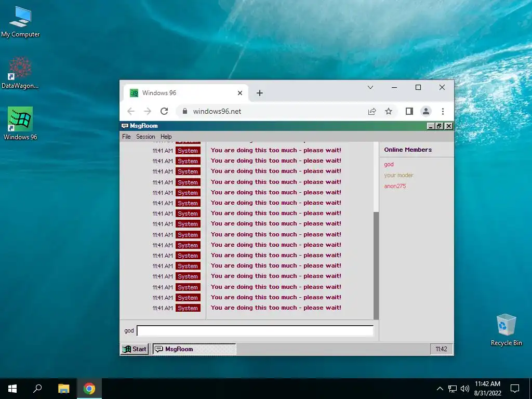532x399 pixels.
Task: Click the Windows 96 tray clock 11:42
Action: click(x=442, y=349)
